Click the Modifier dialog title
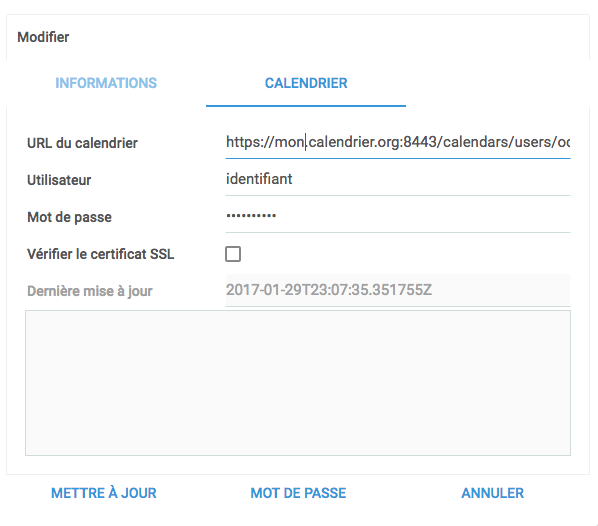This screenshot has height=526, width=598. click(43, 37)
